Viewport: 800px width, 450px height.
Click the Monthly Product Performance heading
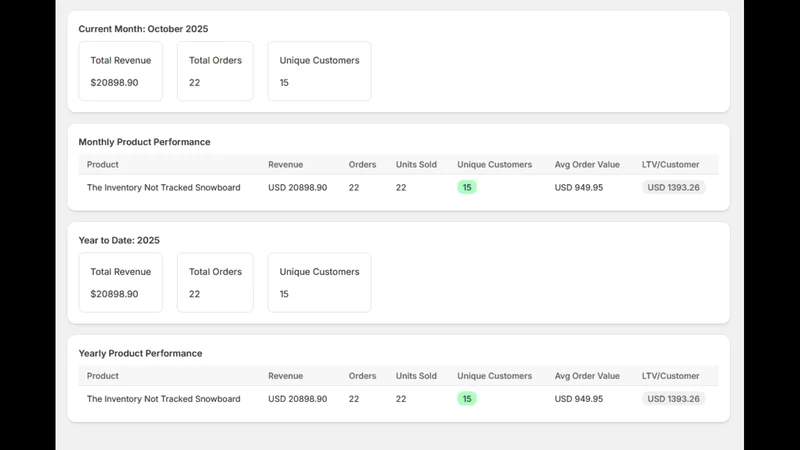pos(144,142)
